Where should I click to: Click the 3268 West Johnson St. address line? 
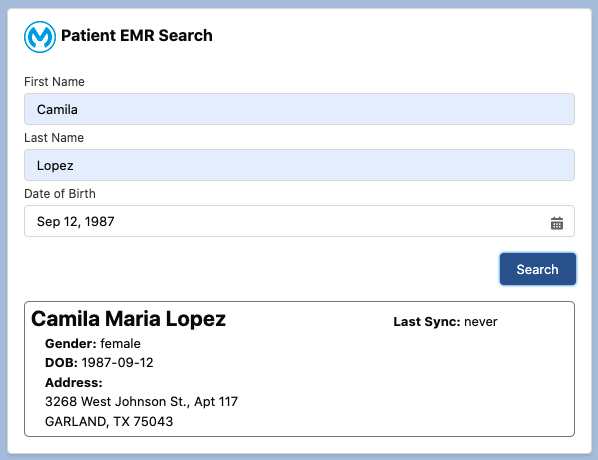pos(141,401)
